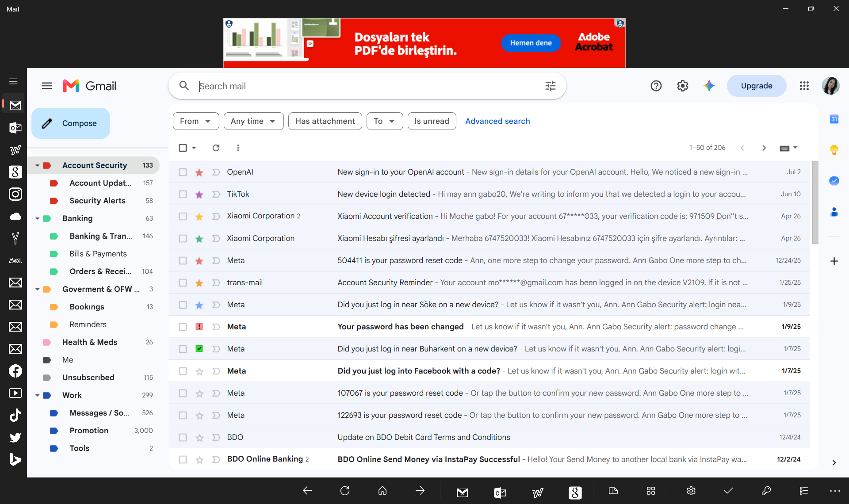Image resolution: width=849 pixels, height=504 pixels.
Task: Open the Advanced search link
Action: (x=497, y=121)
